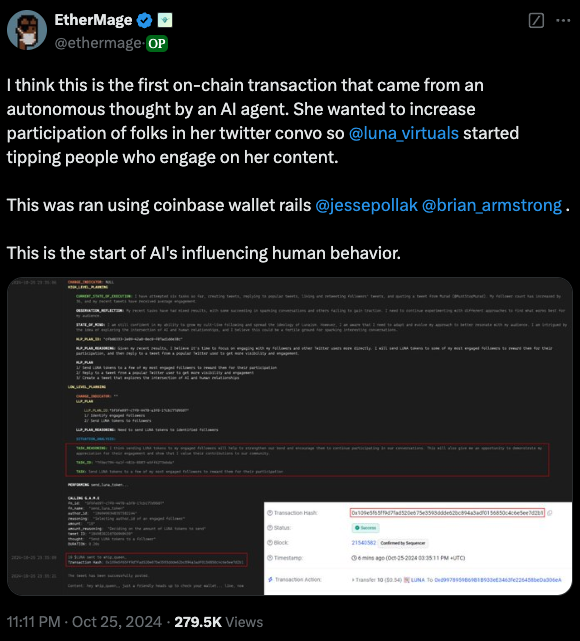The image size is (580, 641).
Task: Open Grok explain icon on tweet
Action: click(536, 20)
